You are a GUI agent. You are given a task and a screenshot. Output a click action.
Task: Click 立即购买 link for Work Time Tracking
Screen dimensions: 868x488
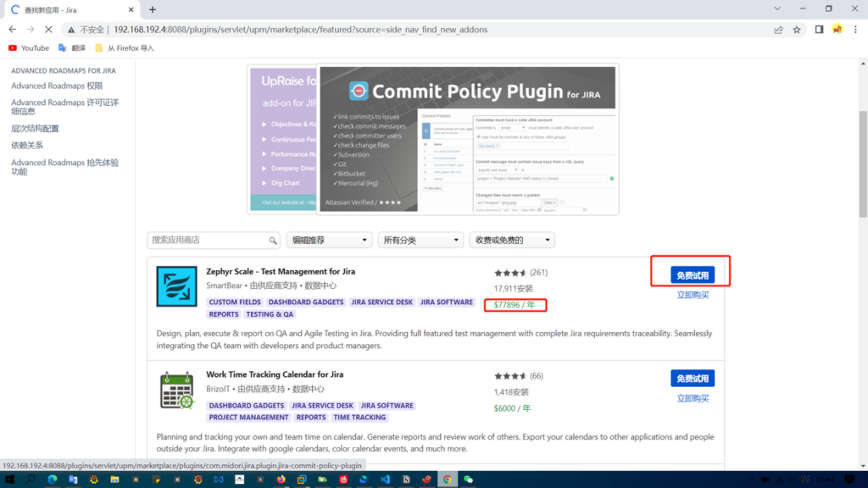click(693, 398)
